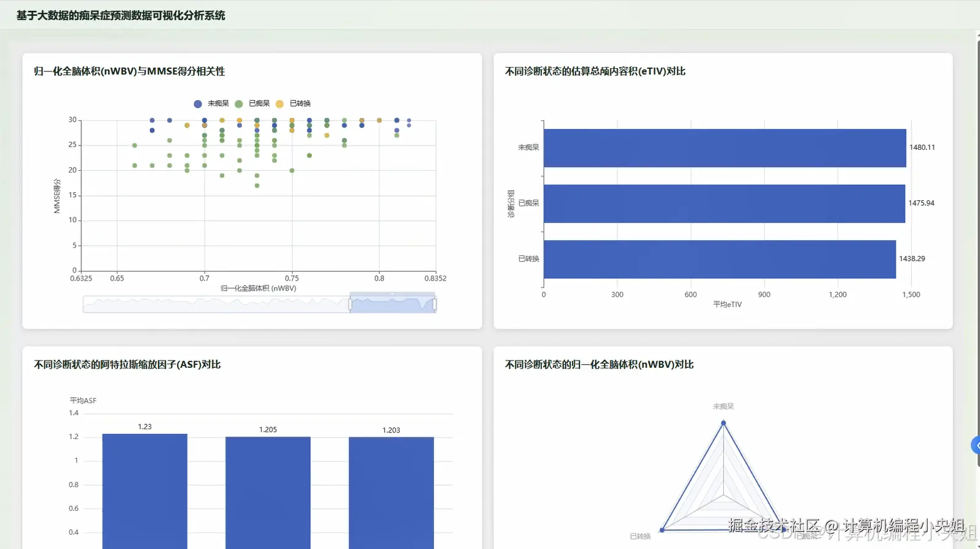This screenshot has height=549, width=980.
Task: Click the 已转换 label on radar chart
Action: point(640,536)
